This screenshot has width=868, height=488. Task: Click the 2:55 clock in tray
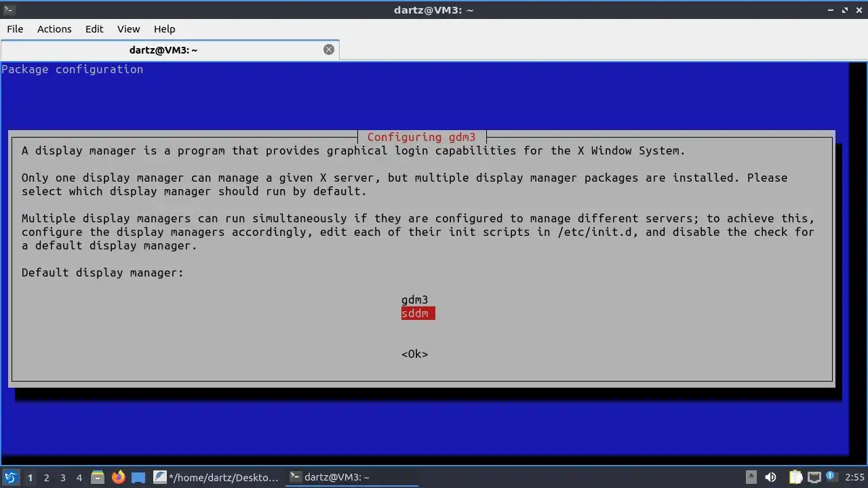(x=854, y=477)
